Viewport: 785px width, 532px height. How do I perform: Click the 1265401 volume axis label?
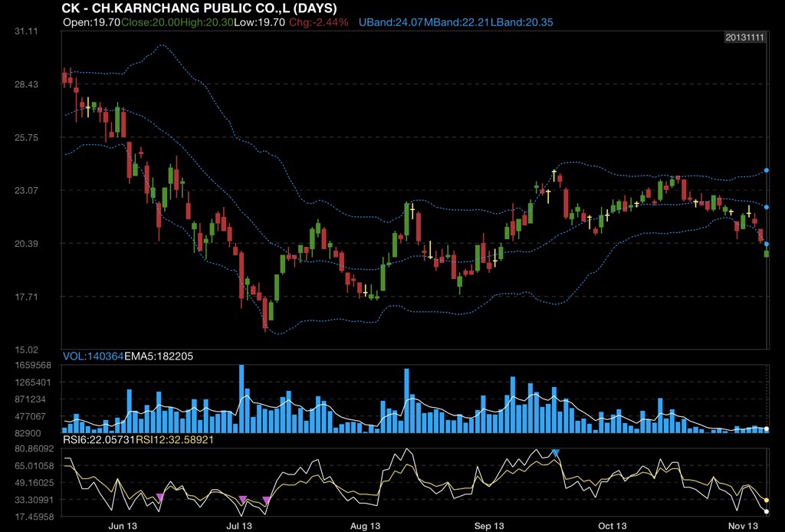pos(33,383)
